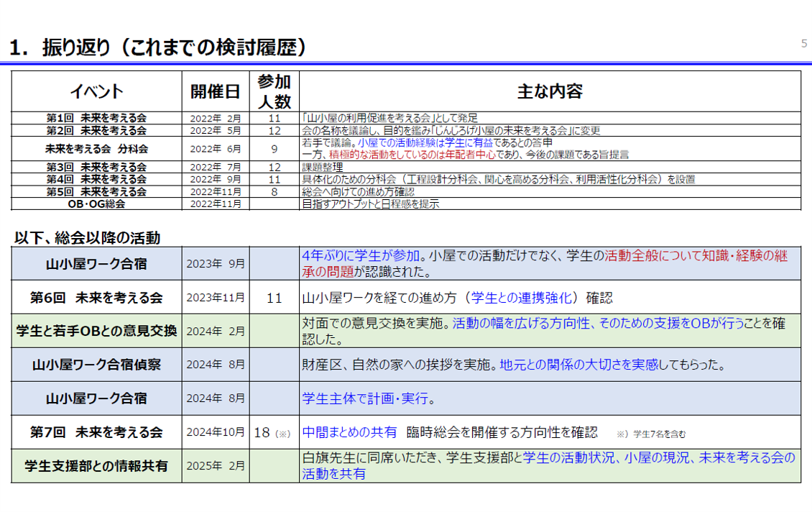Click the "第5回 未来を考える会" event cell
The width and height of the screenshot is (812, 512).
(97, 192)
